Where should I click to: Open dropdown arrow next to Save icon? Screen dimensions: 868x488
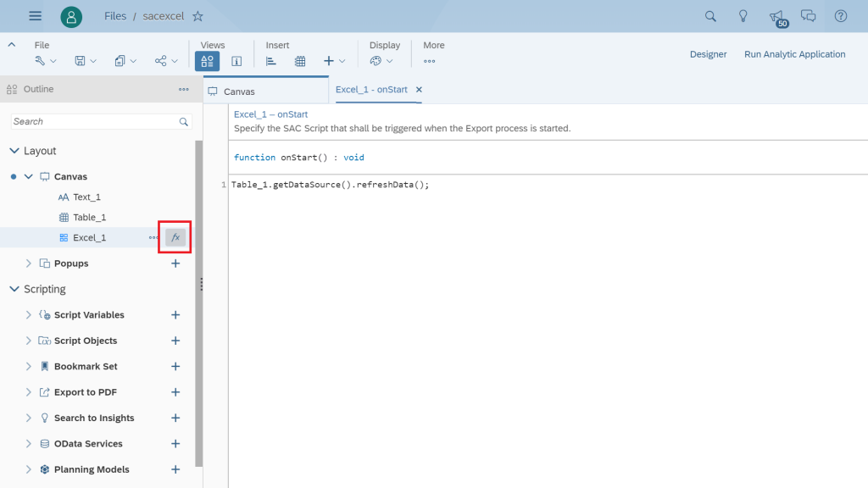point(93,61)
